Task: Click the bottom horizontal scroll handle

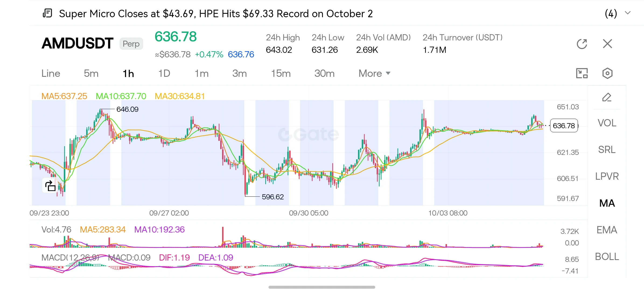Action: pyautogui.click(x=322, y=287)
